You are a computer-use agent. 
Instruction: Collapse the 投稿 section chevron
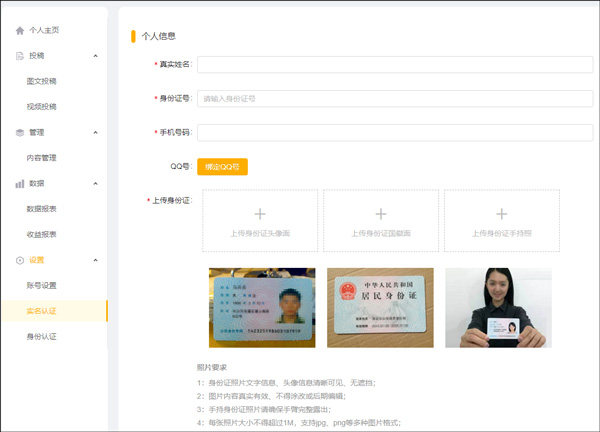(95, 56)
